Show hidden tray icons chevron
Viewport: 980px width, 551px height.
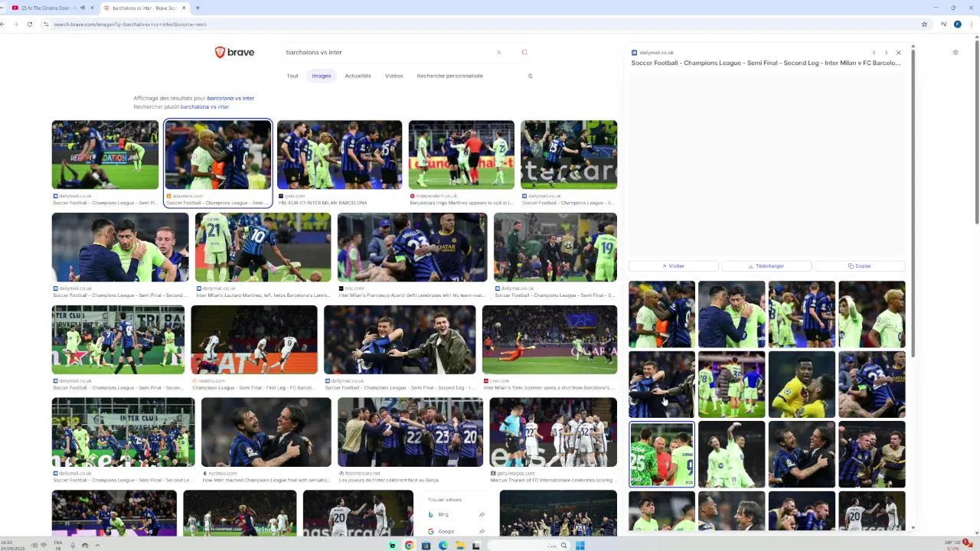[97, 546]
